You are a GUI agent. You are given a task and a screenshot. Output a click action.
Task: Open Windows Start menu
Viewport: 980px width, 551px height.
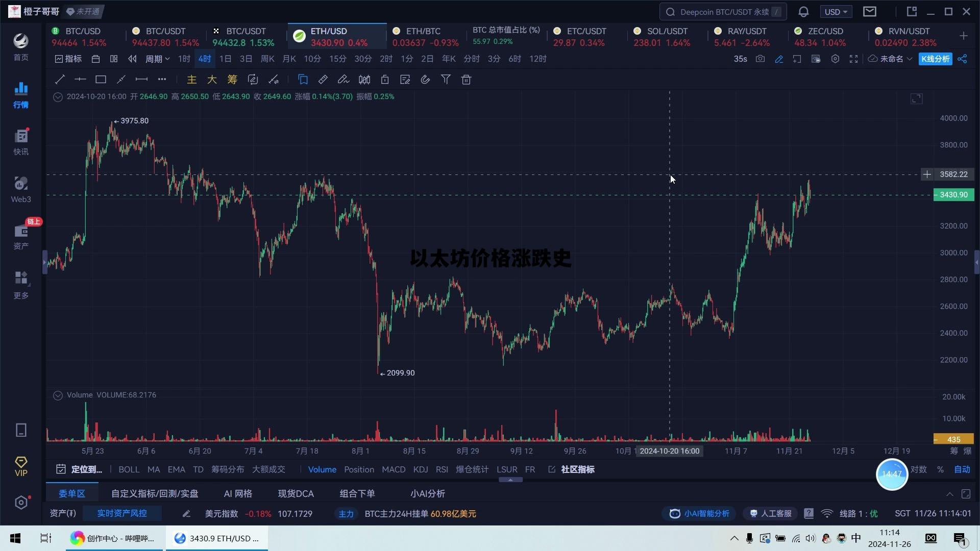tap(15, 538)
